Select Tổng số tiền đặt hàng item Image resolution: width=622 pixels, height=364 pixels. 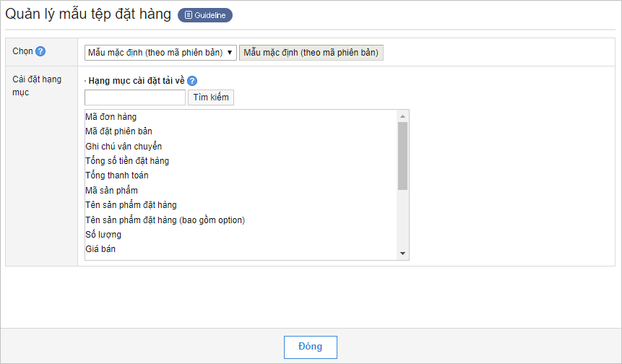(127, 161)
